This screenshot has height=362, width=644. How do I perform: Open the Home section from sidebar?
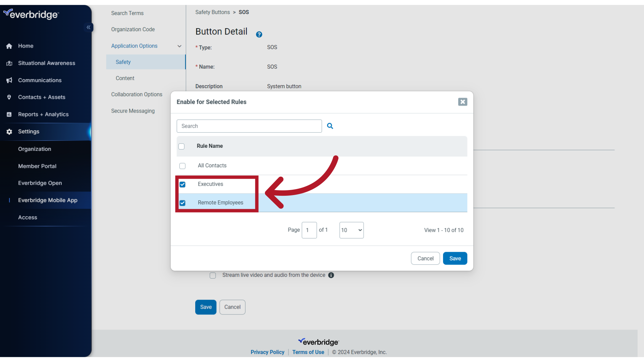pos(26,46)
